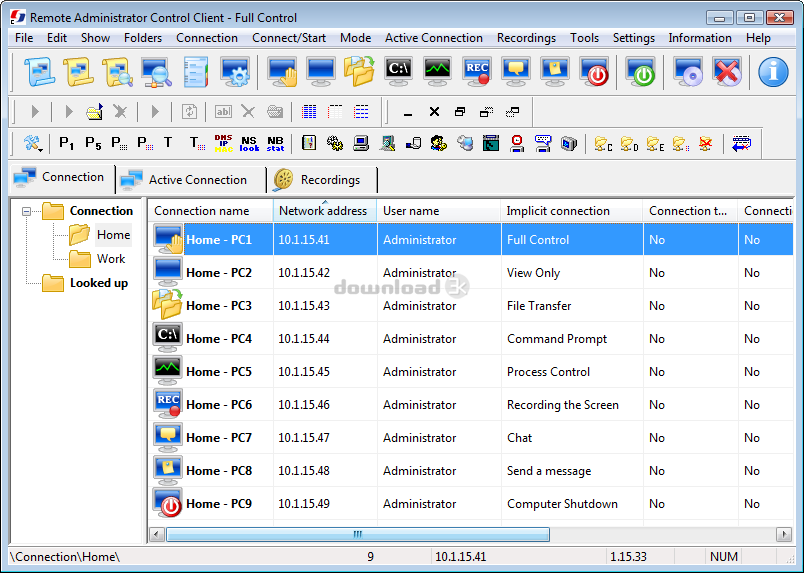The width and height of the screenshot is (804, 573).
Task: Open the Tools menu
Action: tap(584, 38)
